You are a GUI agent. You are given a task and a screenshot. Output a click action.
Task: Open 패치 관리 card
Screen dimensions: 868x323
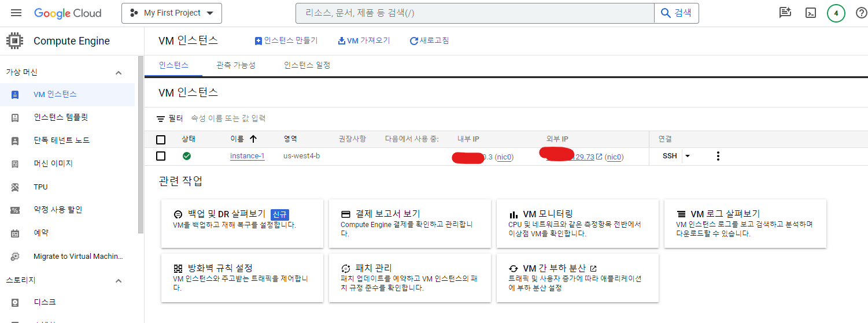coord(410,278)
